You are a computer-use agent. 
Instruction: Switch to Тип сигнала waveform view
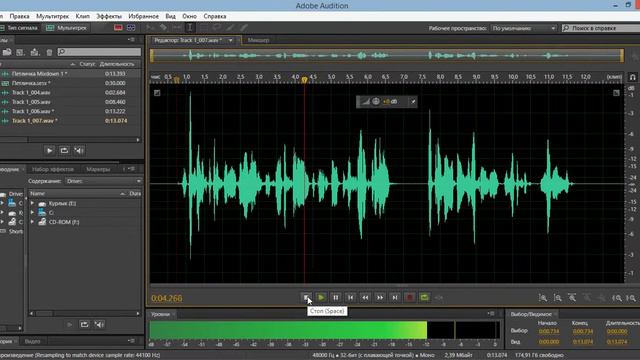click(x=19, y=28)
